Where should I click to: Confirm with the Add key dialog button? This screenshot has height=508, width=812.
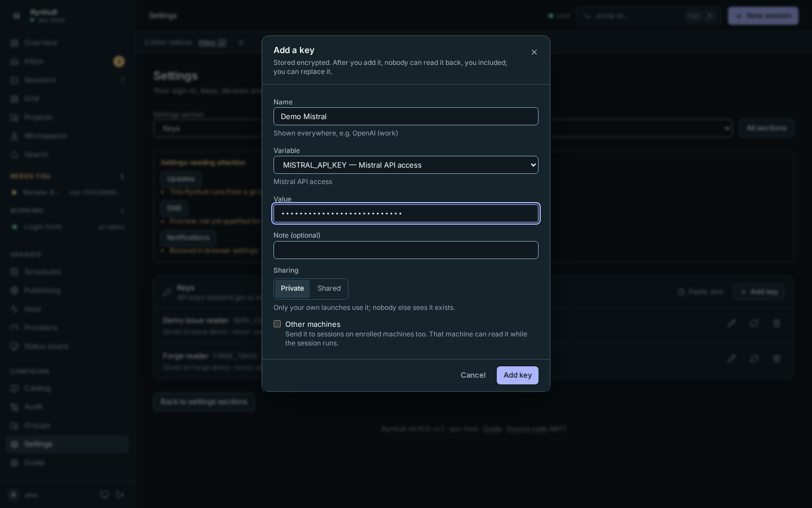click(518, 375)
